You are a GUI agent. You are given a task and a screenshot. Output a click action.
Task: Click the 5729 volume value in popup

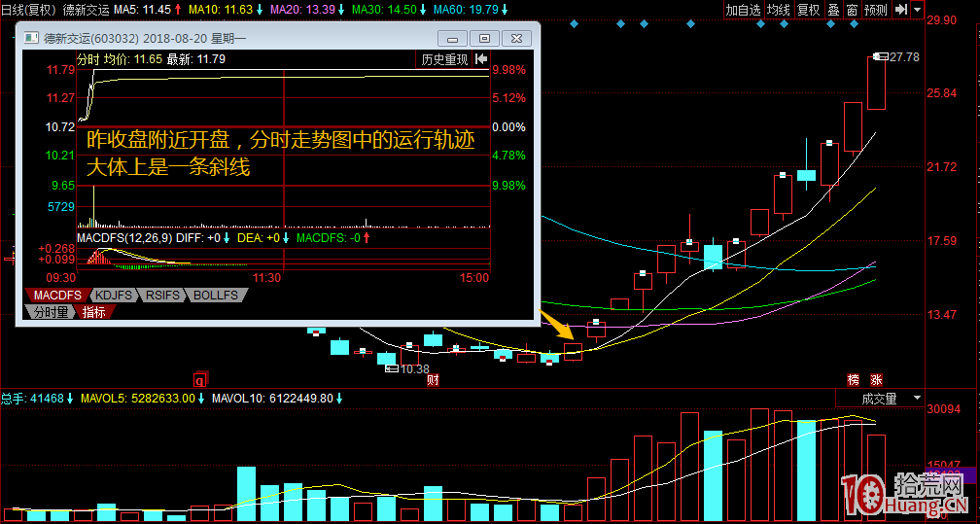coord(61,206)
